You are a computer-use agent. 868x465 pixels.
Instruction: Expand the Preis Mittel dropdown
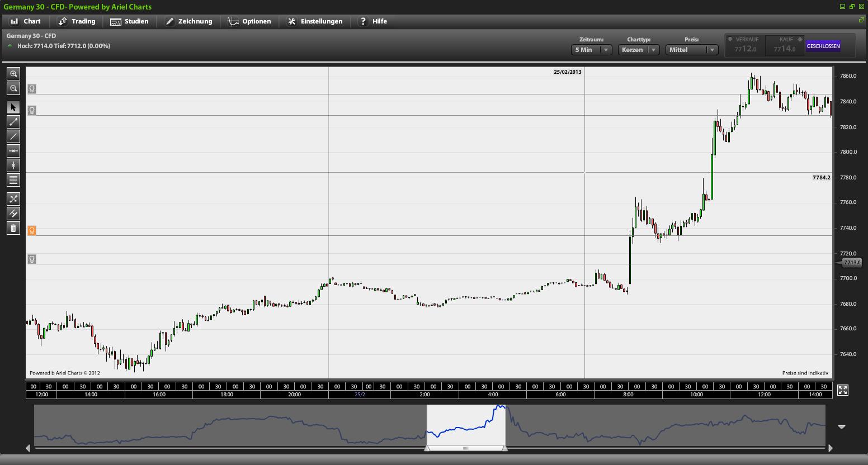pos(692,50)
